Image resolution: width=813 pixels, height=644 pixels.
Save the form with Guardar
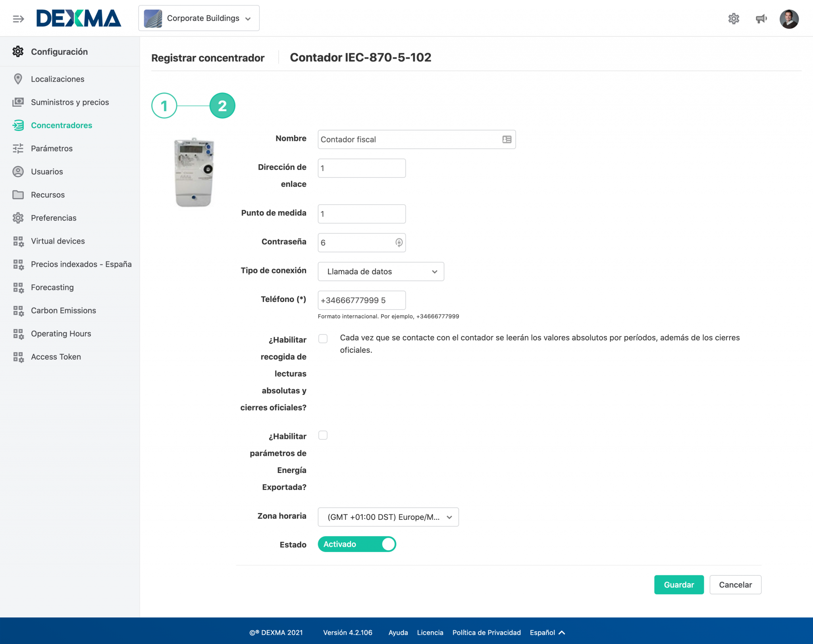pos(679,584)
